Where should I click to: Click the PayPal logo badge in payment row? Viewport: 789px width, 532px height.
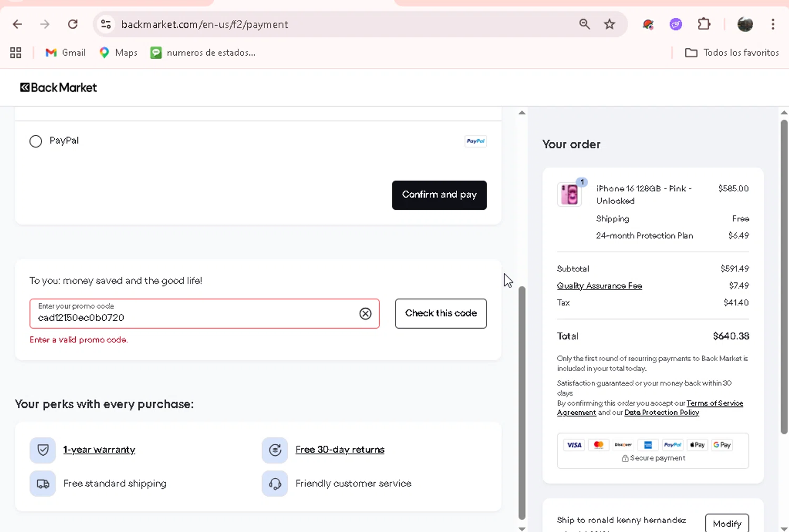point(476,141)
